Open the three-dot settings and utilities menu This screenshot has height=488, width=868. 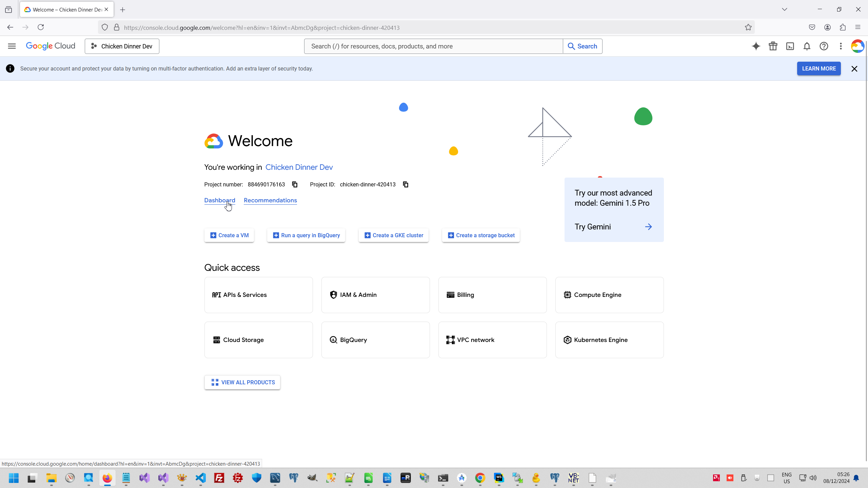click(x=841, y=46)
